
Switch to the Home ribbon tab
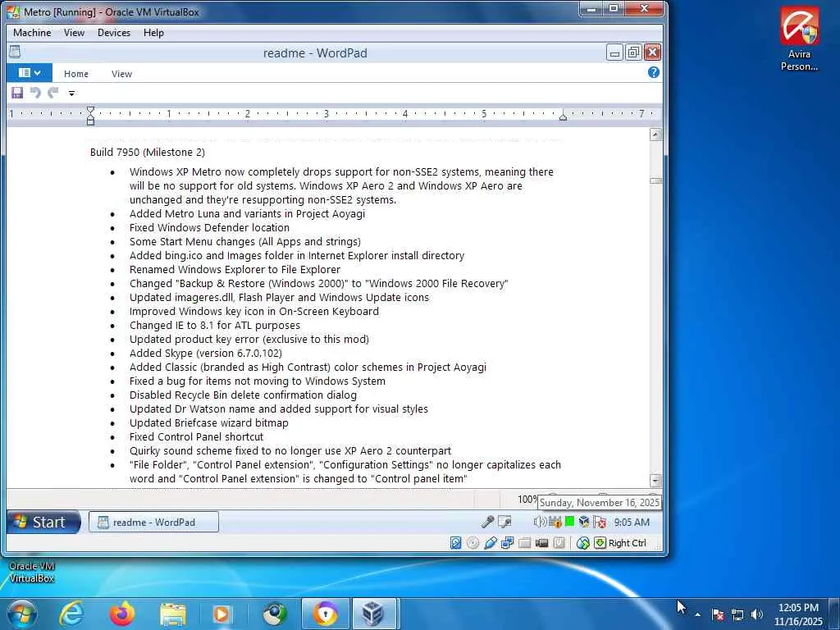76,74
